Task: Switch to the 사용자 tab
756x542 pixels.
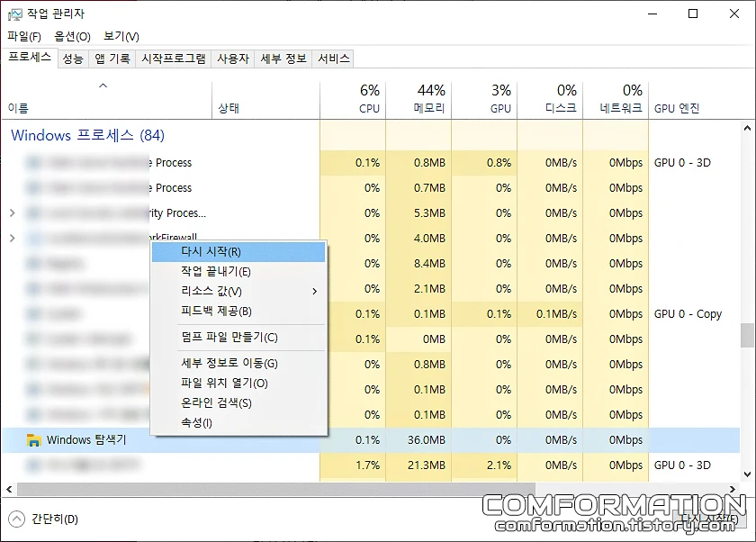Action: (233, 59)
